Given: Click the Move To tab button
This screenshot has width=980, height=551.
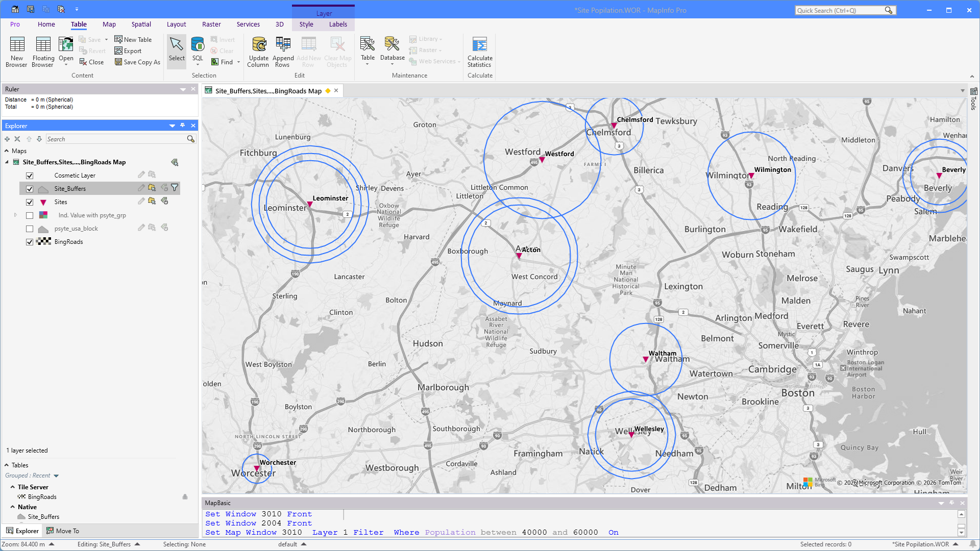Looking at the screenshot, I should pyautogui.click(x=63, y=531).
